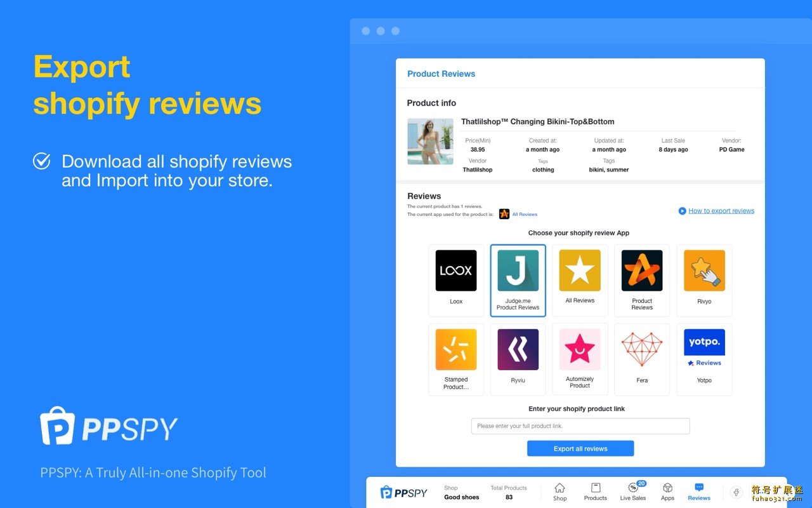Click the Product info section heading
Screen dimensions: 812x508
[x=431, y=103]
